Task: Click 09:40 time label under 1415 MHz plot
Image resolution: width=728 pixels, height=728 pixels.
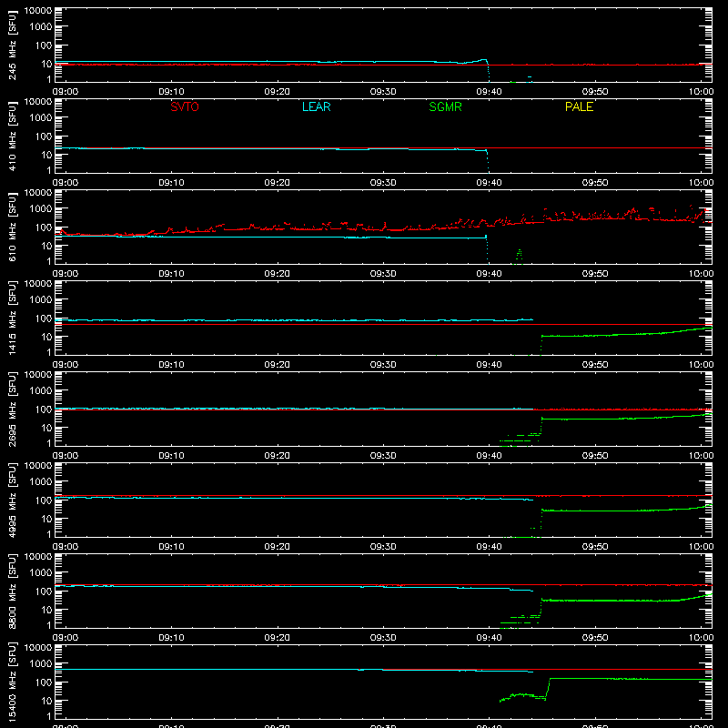Action: point(489,365)
